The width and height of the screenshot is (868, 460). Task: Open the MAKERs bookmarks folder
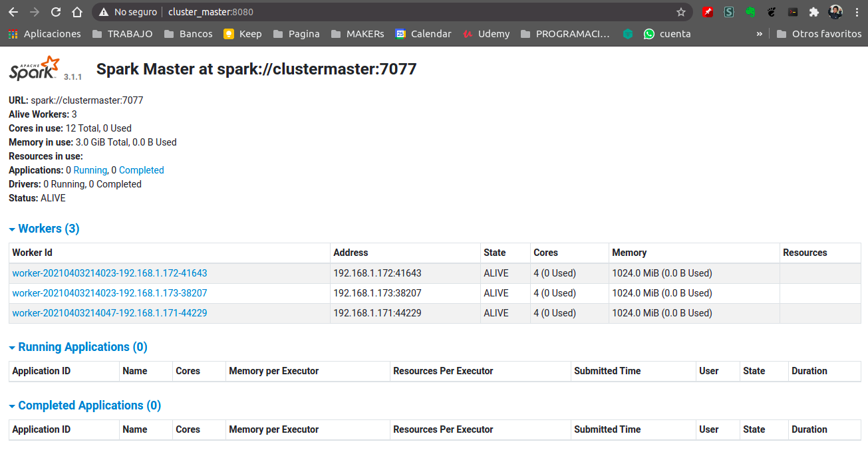pos(357,34)
